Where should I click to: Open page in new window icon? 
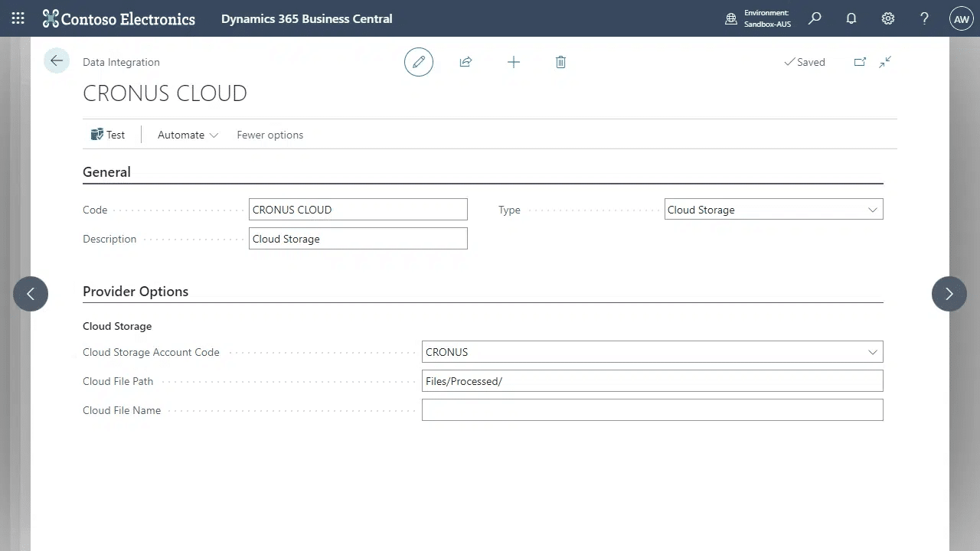(x=860, y=62)
